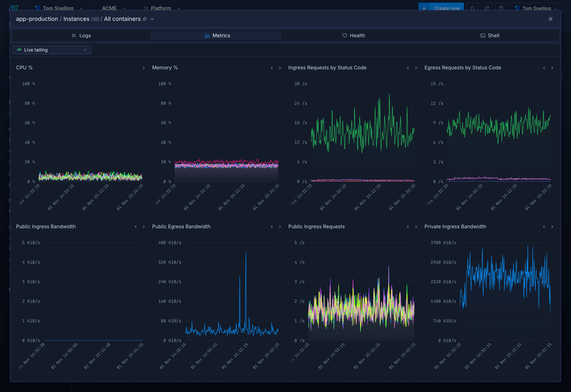Close the instances metrics panel

tap(550, 19)
